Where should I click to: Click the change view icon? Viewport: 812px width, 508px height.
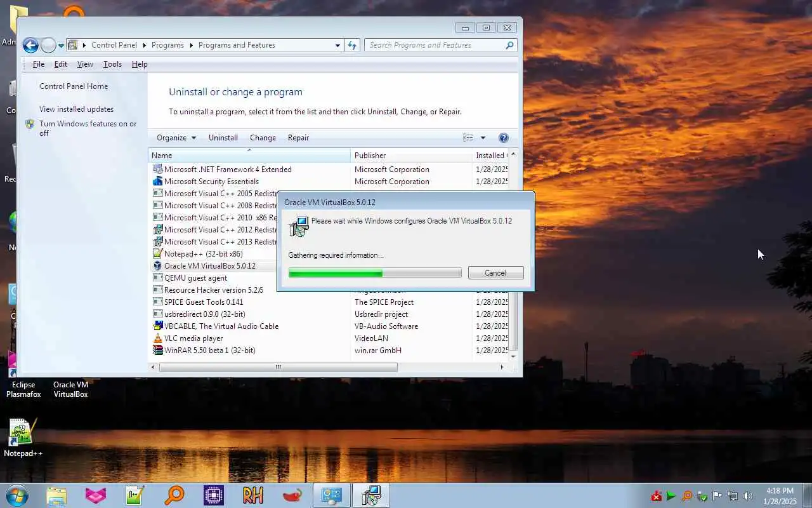click(x=468, y=138)
